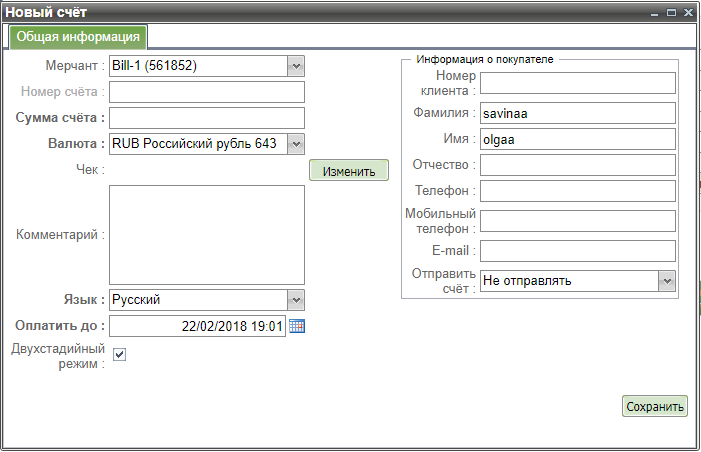Click inside the Комментарий text area
701x452 pixels.
click(206, 235)
